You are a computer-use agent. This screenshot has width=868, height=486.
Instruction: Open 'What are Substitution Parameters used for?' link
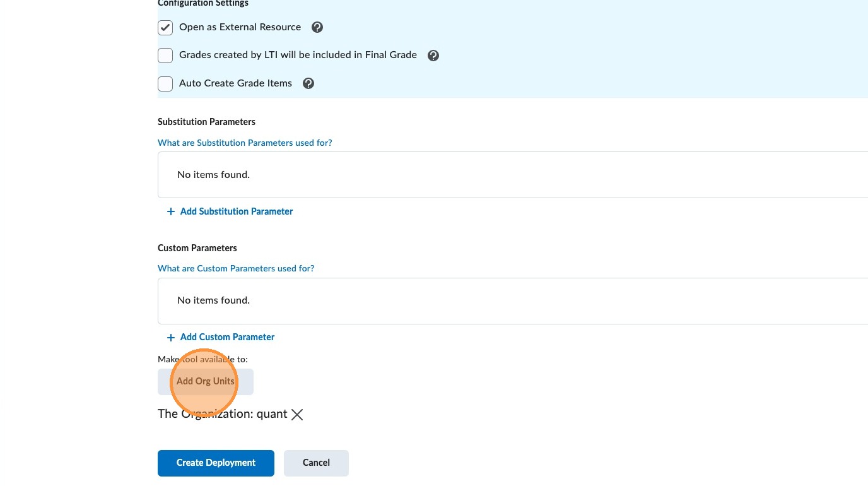coord(245,143)
